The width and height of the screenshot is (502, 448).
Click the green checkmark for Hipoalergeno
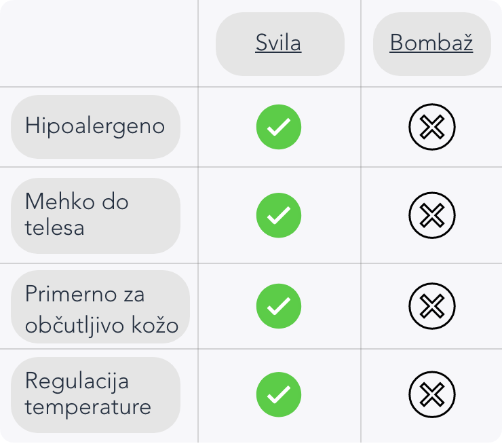click(278, 127)
